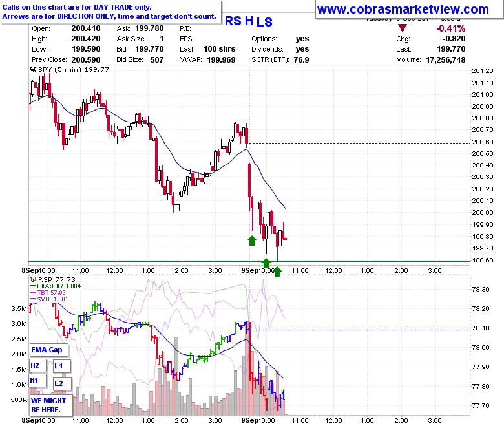Click the 201.20 price axis label
The width and height of the screenshot is (504, 426).
click(483, 70)
